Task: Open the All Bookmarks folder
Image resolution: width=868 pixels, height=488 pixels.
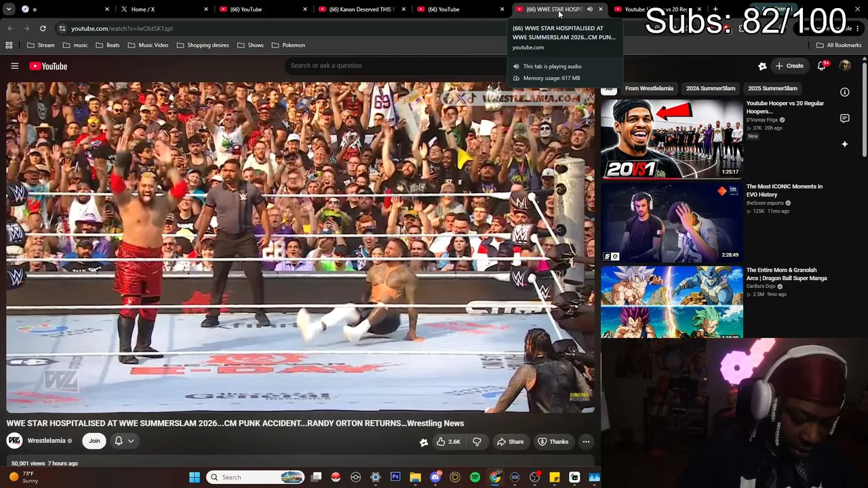Action: pos(839,45)
